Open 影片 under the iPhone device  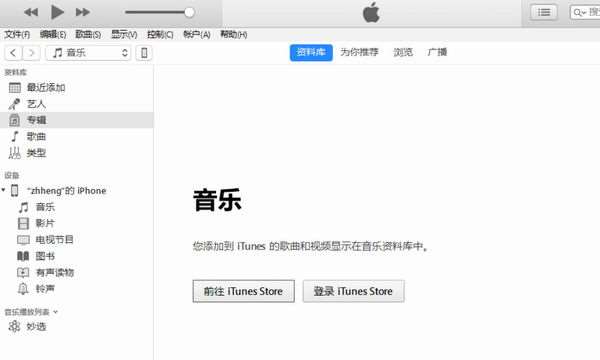[45, 223]
